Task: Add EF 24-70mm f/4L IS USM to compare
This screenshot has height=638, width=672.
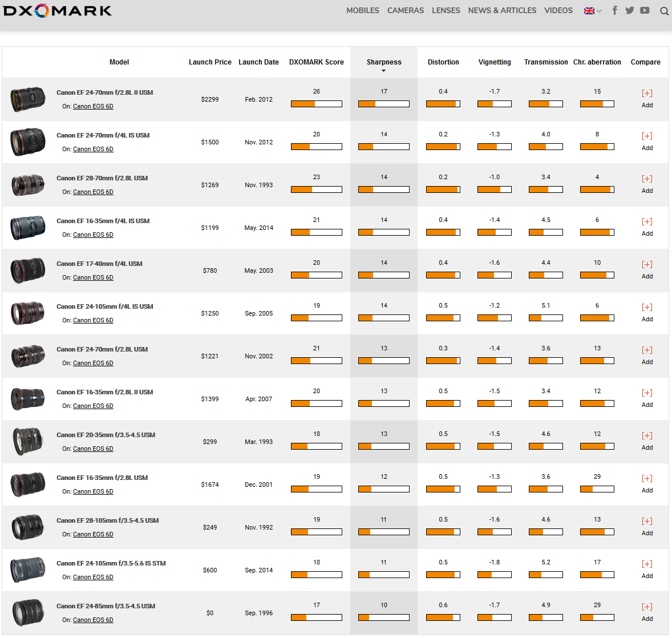Action: (x=647, y=142)
